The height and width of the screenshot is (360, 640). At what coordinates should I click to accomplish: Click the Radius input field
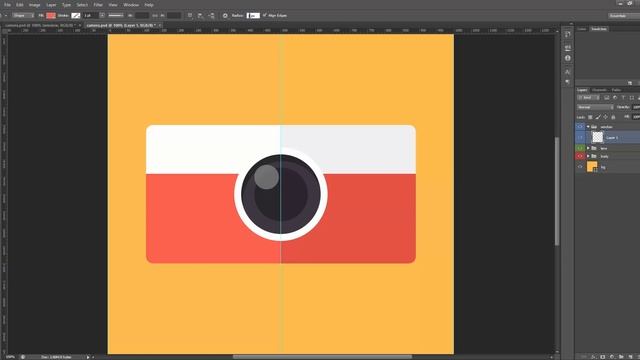point(253,16)
